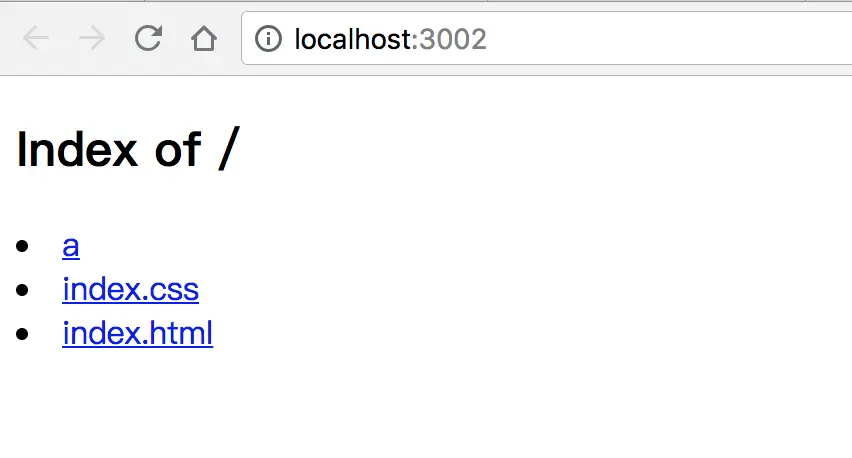
Task: Reload the localhost page
Action: click(x=148, y=38)
